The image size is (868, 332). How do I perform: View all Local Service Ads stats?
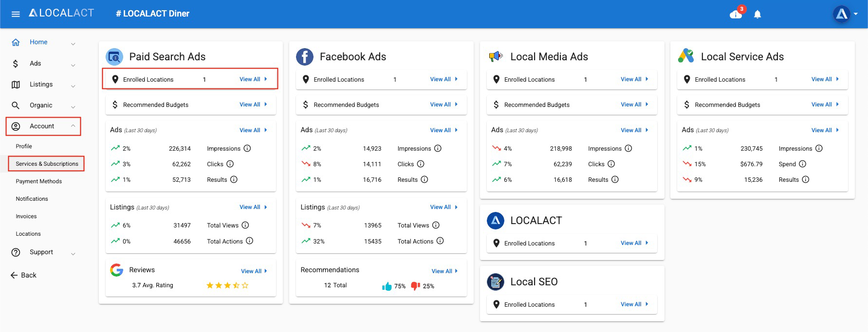tap(826, 130)
